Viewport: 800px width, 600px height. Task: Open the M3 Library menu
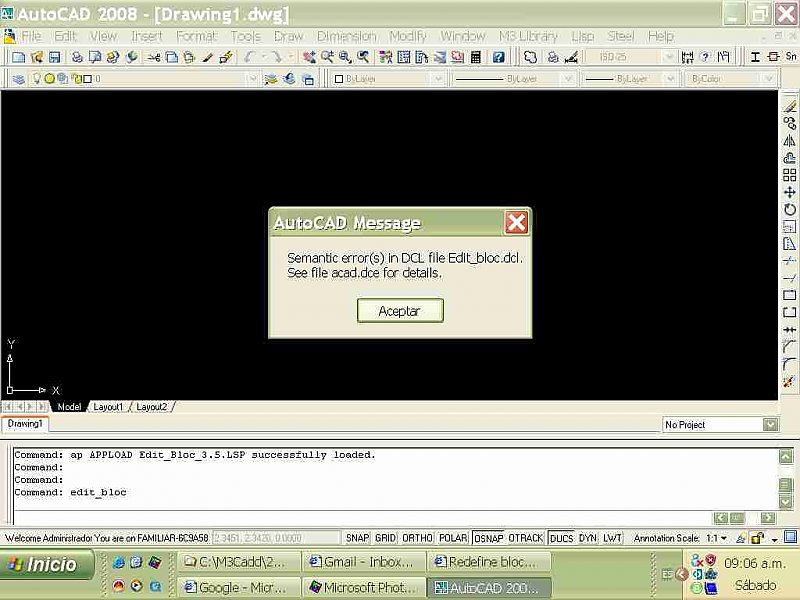tap(528, 36)
